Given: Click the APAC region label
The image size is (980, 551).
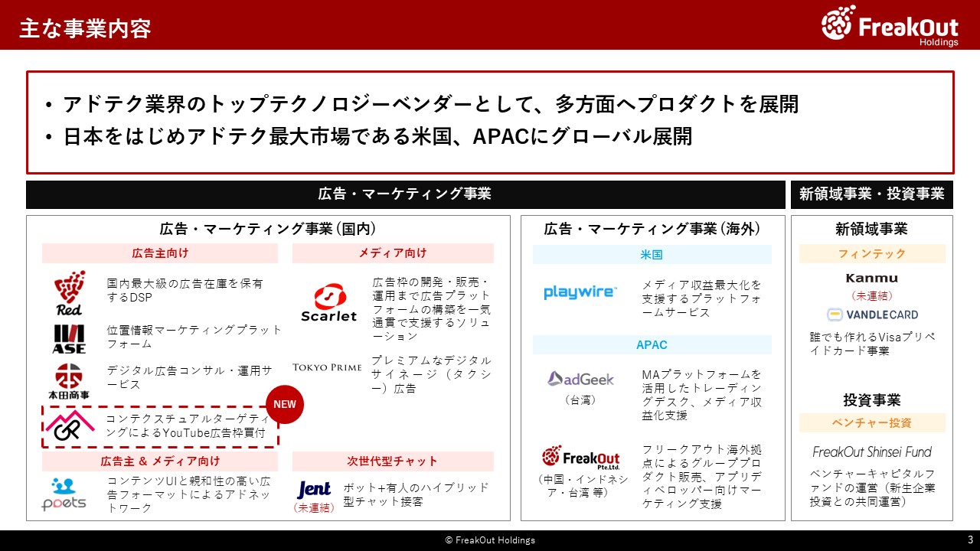Looking at the screenshot, I should pyautogui.click(x=652, y=345).
